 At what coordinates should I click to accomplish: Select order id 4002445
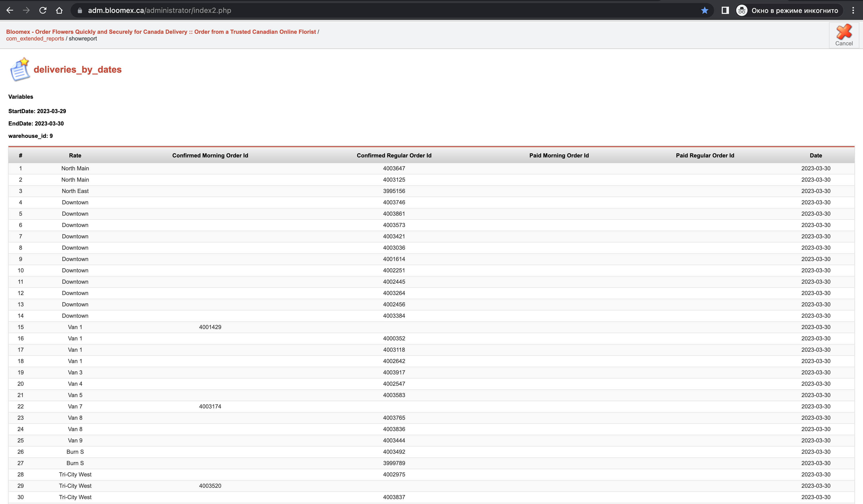394,282
